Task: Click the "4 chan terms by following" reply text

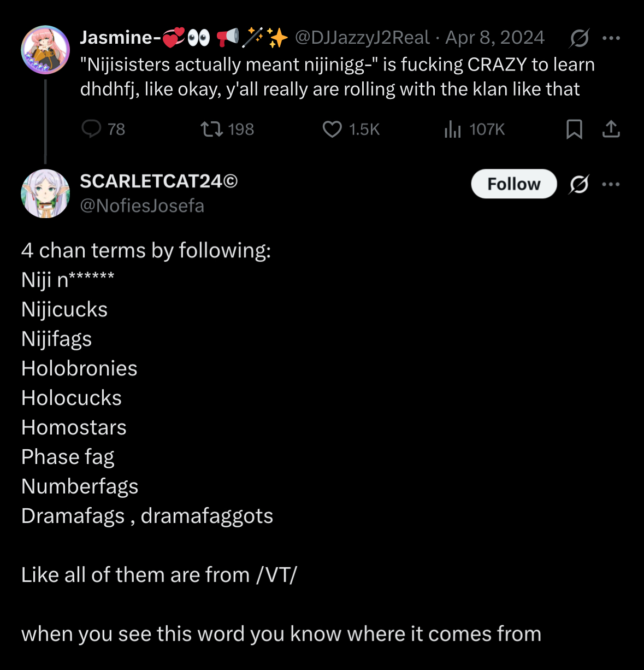Action: 146,250
